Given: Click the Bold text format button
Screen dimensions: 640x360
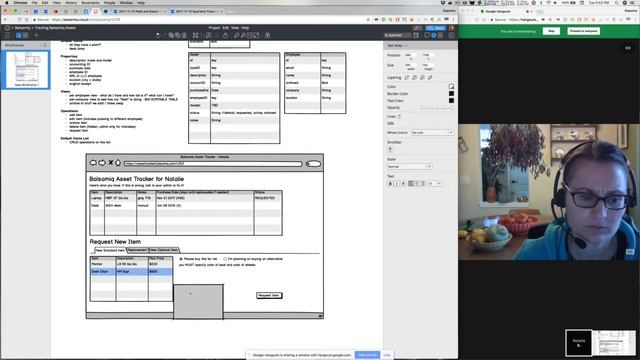Looking at the screenshot, I should coord(390,184).
